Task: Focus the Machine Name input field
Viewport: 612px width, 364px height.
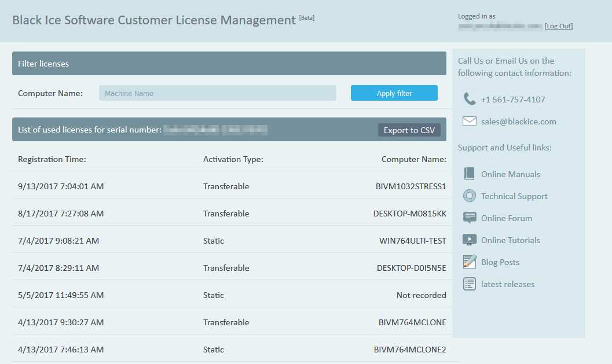Action: (x=217, y=93)
